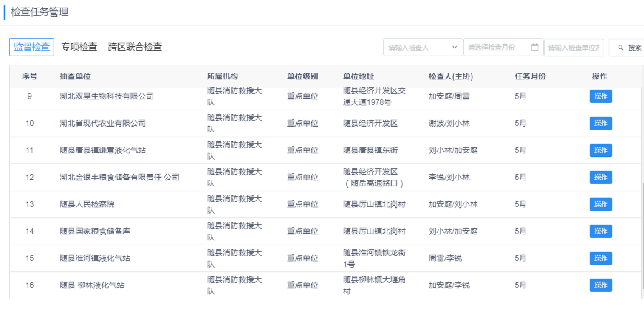Click inspector cell 李锐/刘小林
644x310 pixels.
449,177
